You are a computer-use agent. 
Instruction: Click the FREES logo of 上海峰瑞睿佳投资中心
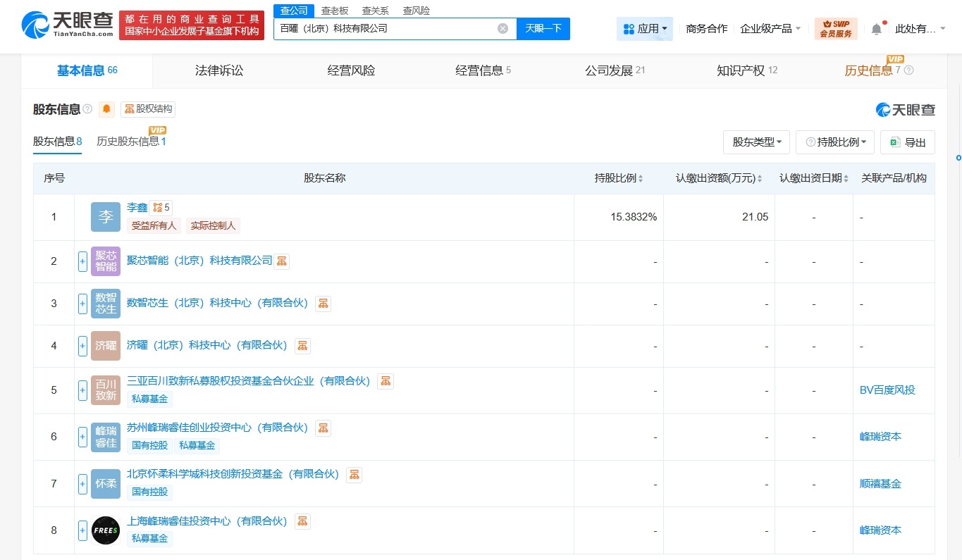(x=105, y=530)
